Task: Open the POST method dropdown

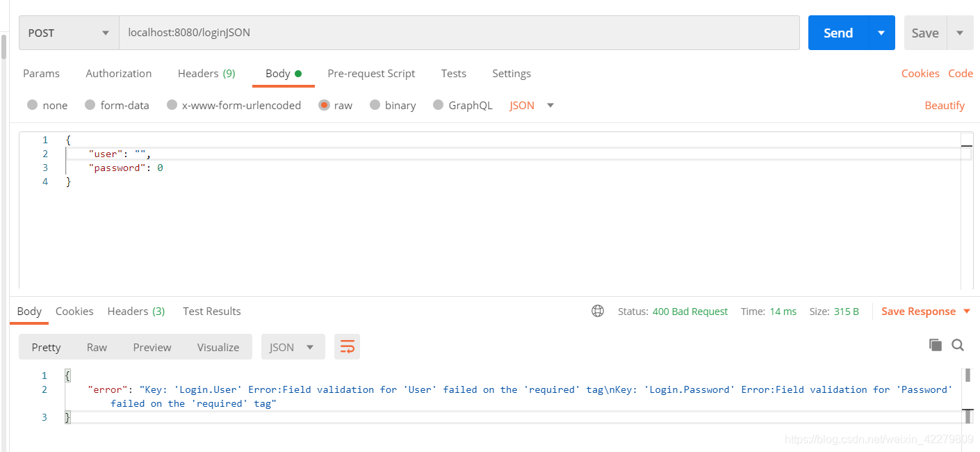Action: [69, 33]
